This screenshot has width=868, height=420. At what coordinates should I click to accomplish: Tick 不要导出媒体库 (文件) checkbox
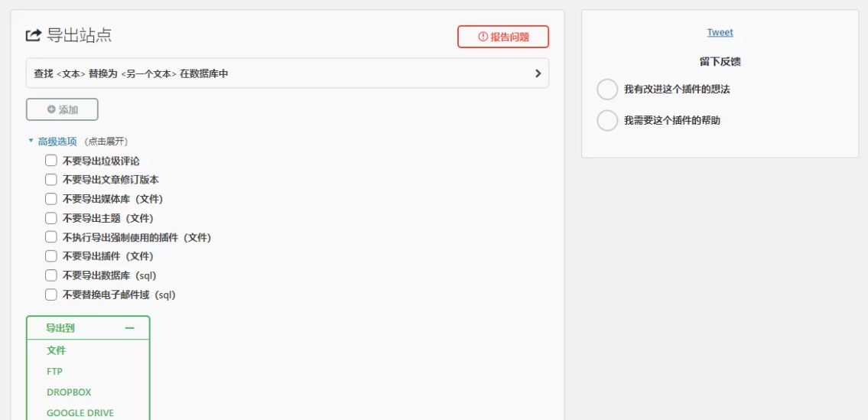51,199
